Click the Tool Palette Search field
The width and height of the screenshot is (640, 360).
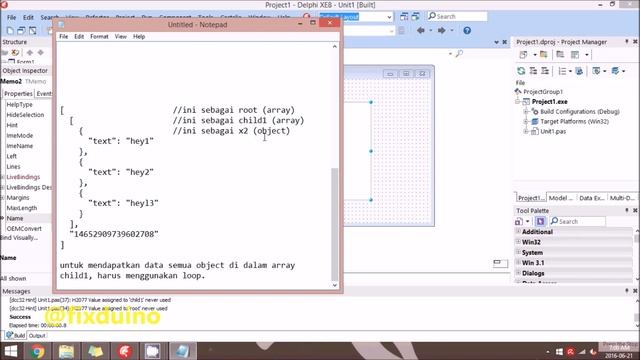[578, 221]
